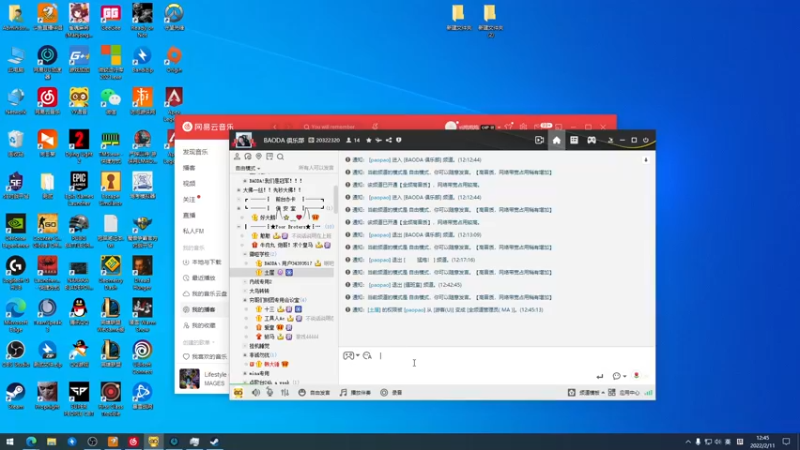Click the calendar board icon above channel list
Image resolution: width=800 pixels, height=450 pixels.
pyautogui.click(x=269, y=157)
